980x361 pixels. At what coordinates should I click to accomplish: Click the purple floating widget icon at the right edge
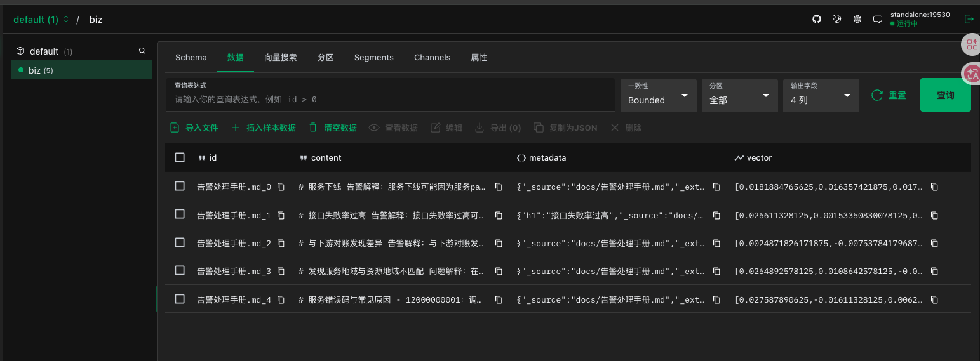[x=972, y=44]
